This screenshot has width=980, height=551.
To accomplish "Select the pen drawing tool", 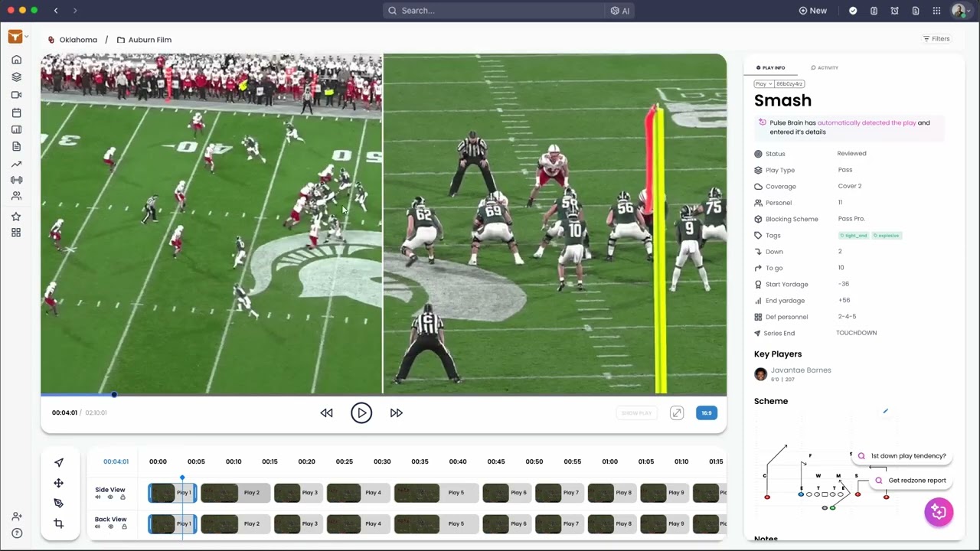I will pos(59,503).
